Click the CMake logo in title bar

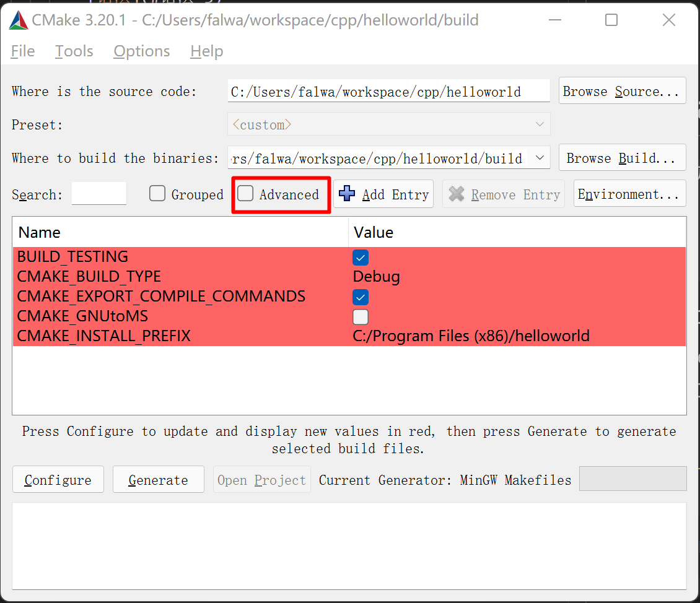pos(19,20)
